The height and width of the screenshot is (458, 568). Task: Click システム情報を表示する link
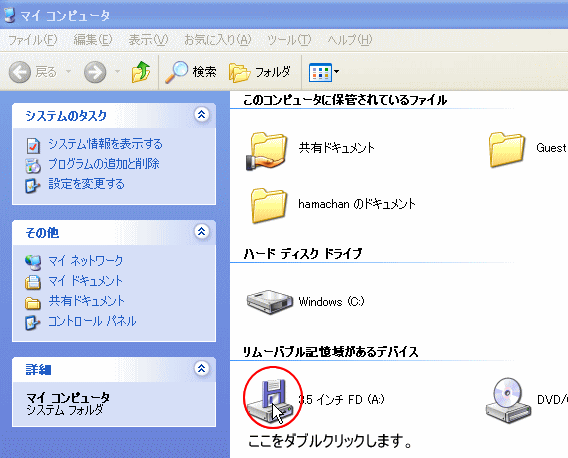(105, 144)
